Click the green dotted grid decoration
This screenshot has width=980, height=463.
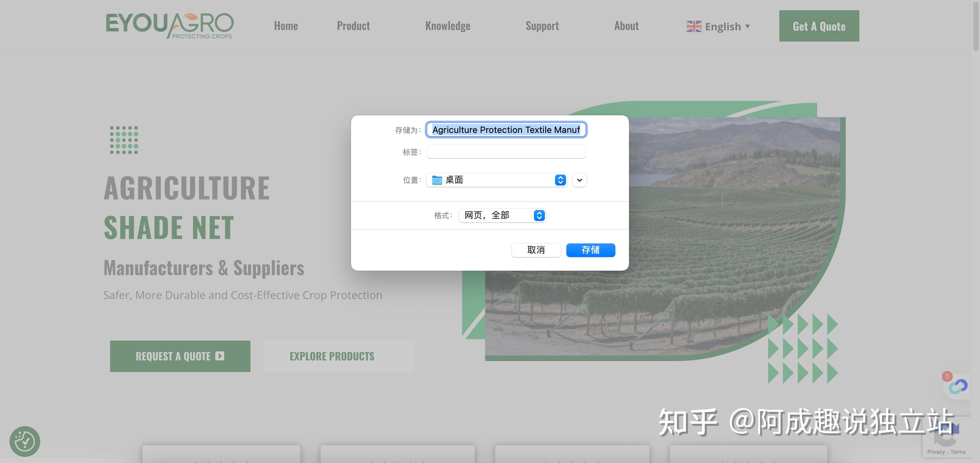[x=124, y=140]
